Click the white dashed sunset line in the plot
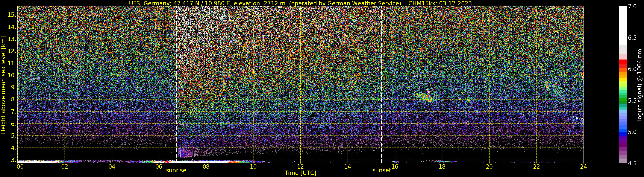Viewport: 644px width, 177px height. 382,85
